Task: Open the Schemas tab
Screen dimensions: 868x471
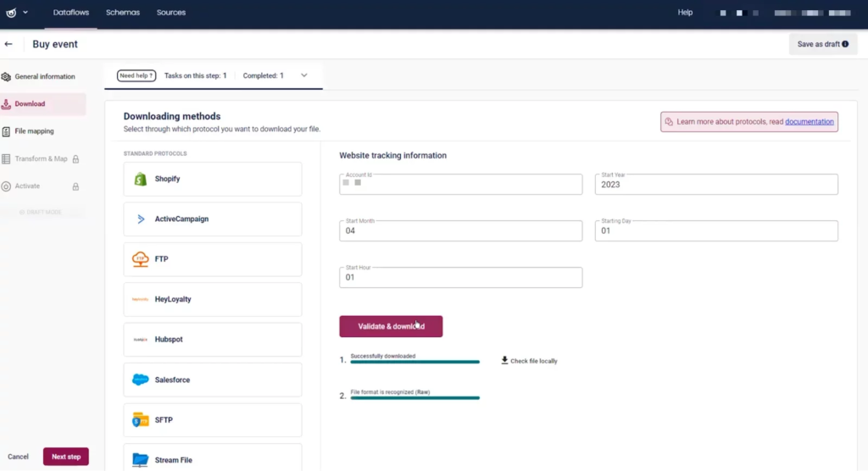Action: coord(123,12)
